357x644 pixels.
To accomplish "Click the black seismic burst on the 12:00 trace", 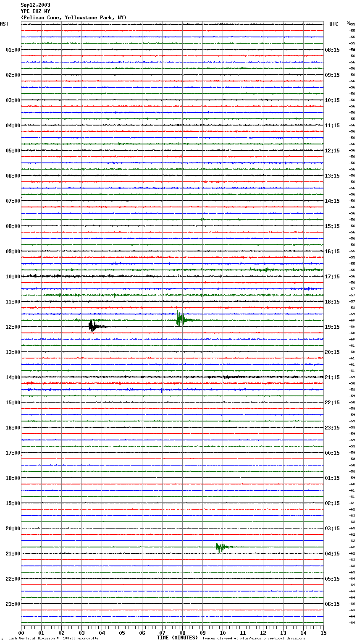I will (x=93, y=326).
